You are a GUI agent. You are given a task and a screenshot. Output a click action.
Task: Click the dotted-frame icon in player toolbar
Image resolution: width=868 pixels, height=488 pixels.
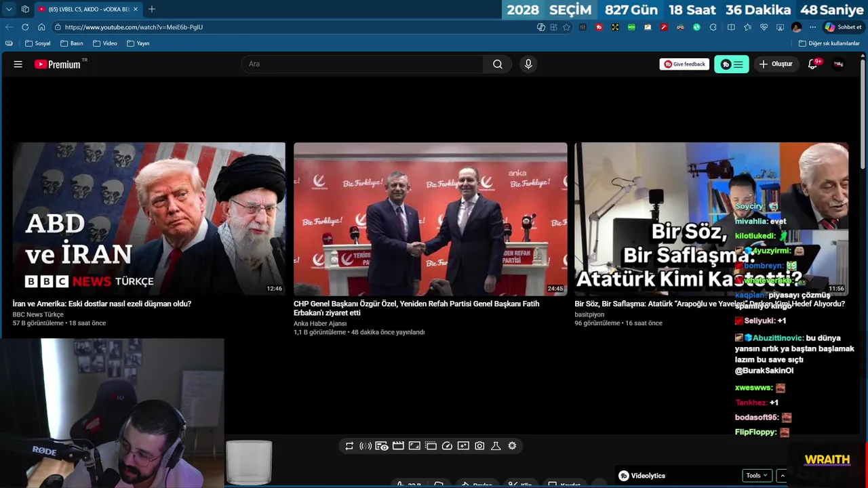click(431, 446)
